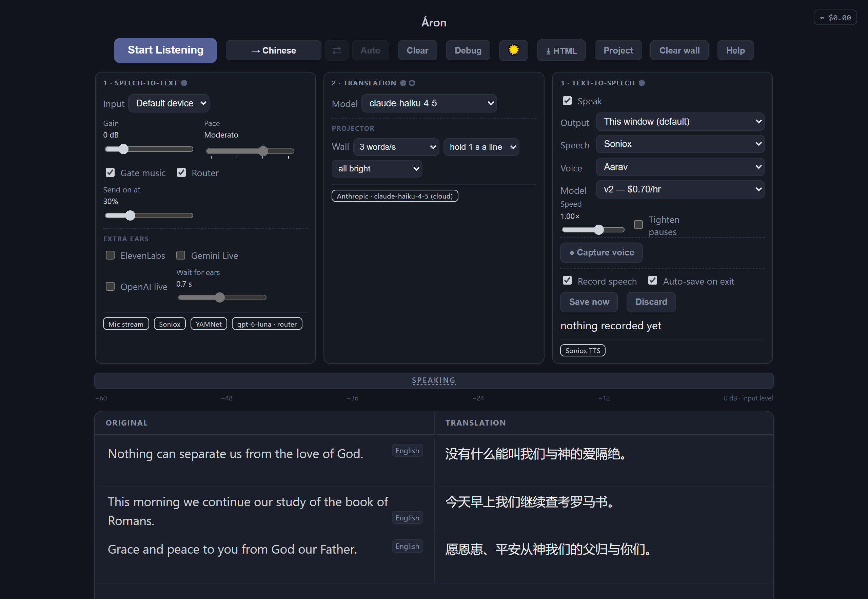Open the Voice Aarav dropdown
The image size is (868, 599).
click(x=680, y=167)
